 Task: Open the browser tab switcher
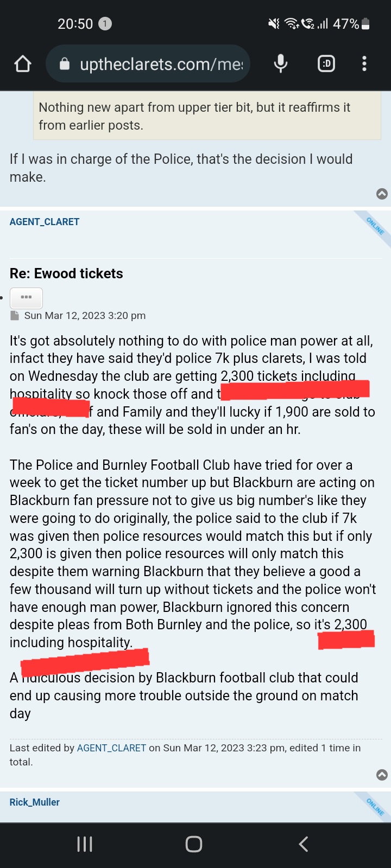[x=326, y=64]
